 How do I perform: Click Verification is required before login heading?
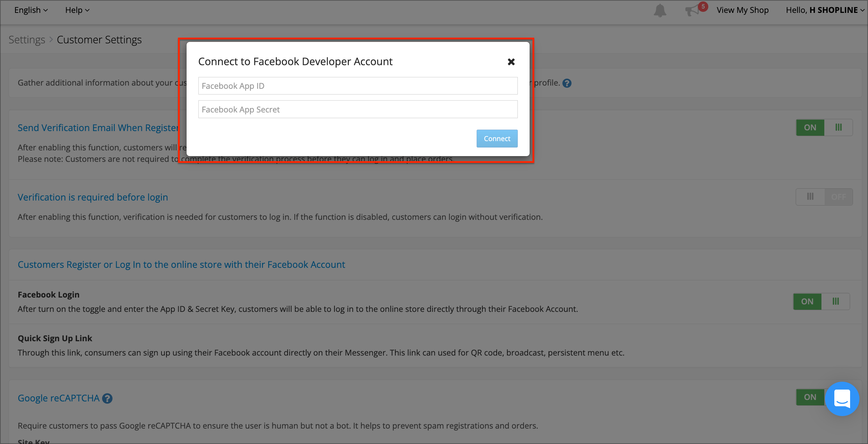click(93, 197)
